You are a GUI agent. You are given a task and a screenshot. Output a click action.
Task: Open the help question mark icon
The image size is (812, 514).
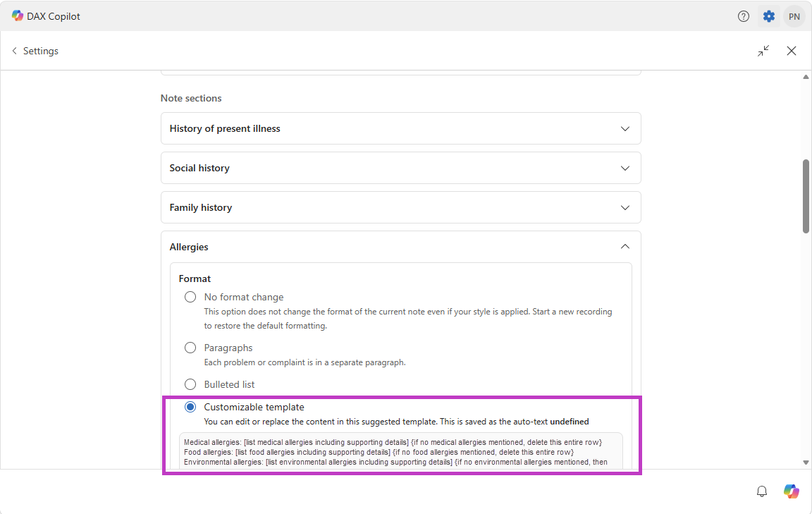[743, 16]
